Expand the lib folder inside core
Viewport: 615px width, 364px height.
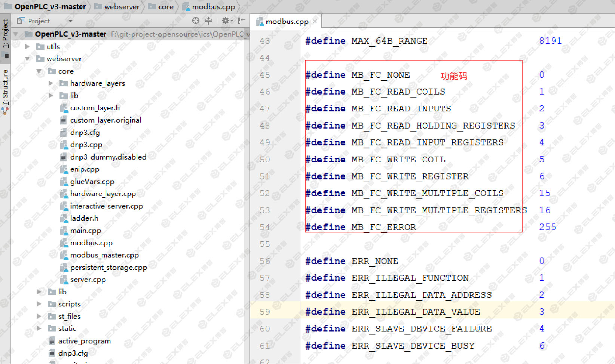click(51, 95)
